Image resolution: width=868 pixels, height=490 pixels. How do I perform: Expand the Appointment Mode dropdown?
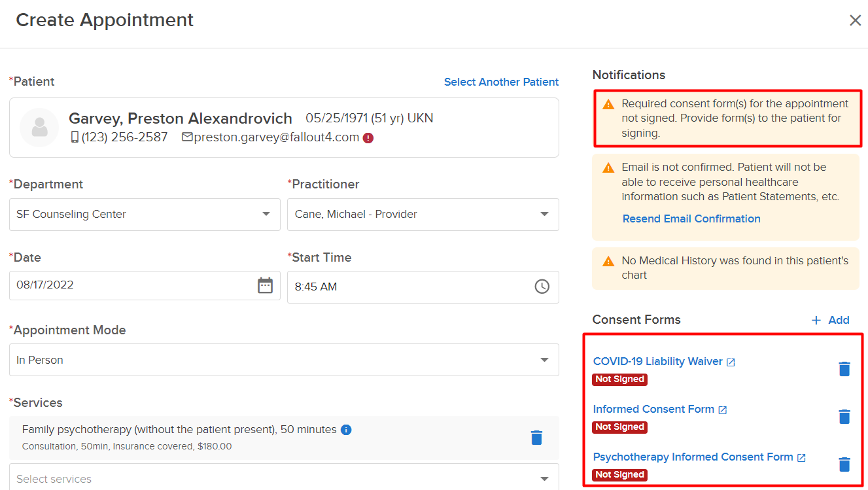[x=284, y=360]
